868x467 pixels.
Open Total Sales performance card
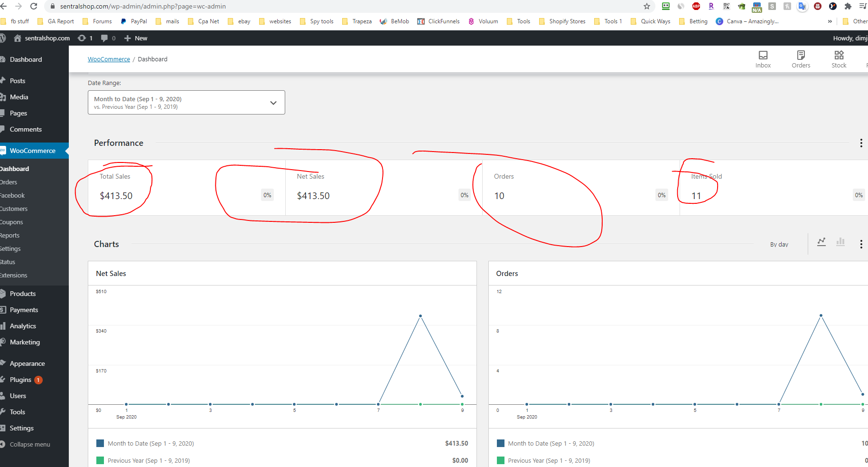point(187,188)
